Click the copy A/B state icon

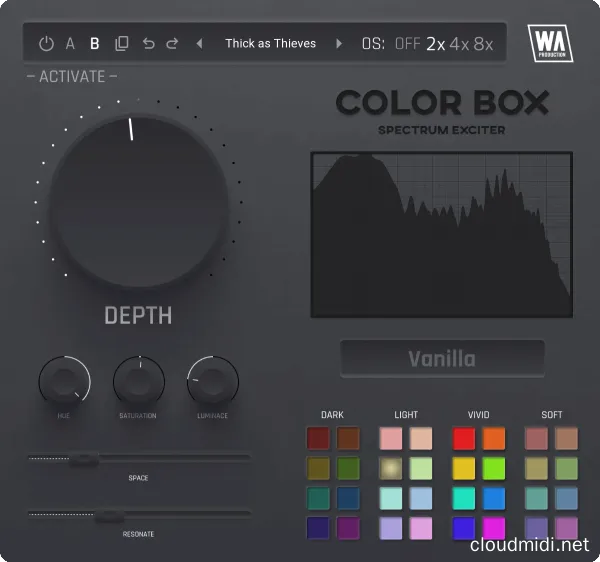tap(122, 43)
